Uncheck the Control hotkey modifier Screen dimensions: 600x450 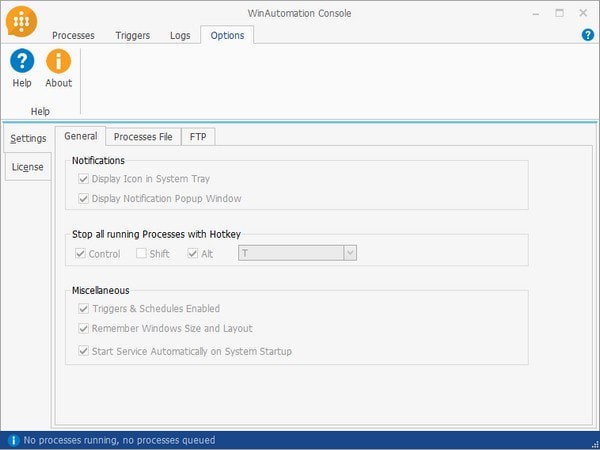(81, 254)
